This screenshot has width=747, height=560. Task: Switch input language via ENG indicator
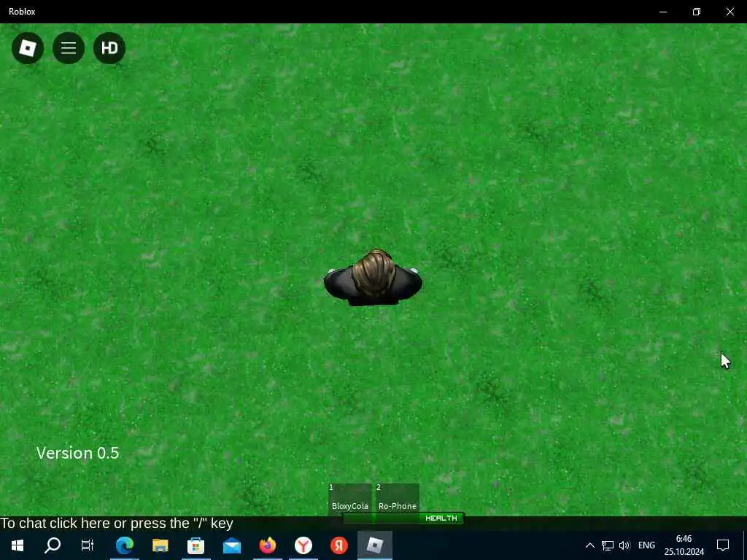646,545
